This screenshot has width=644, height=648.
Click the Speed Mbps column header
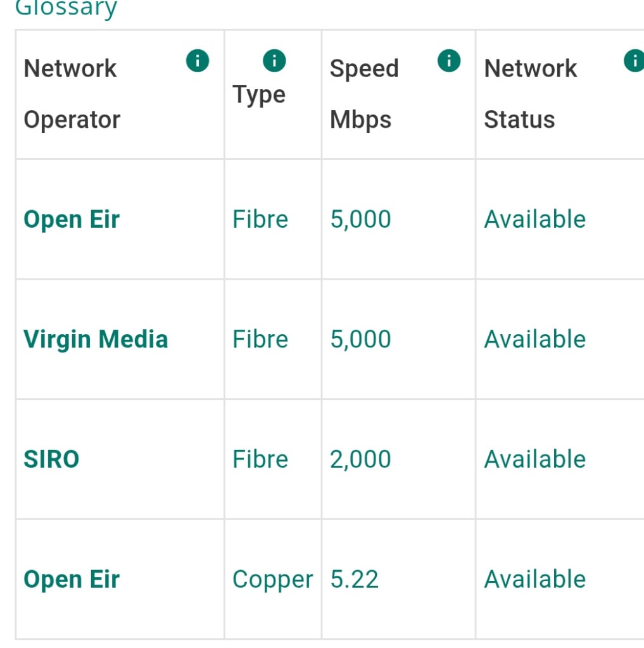(x=364, y=94)
